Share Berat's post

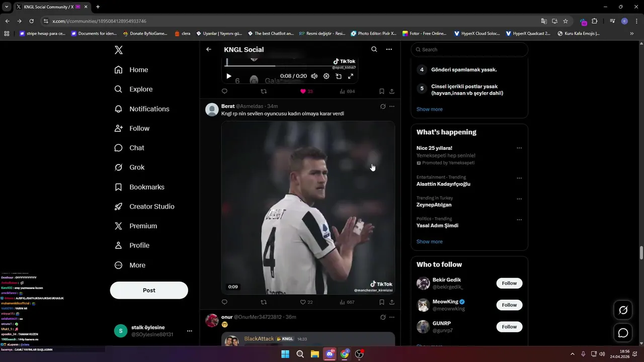(x=392, y=302)
